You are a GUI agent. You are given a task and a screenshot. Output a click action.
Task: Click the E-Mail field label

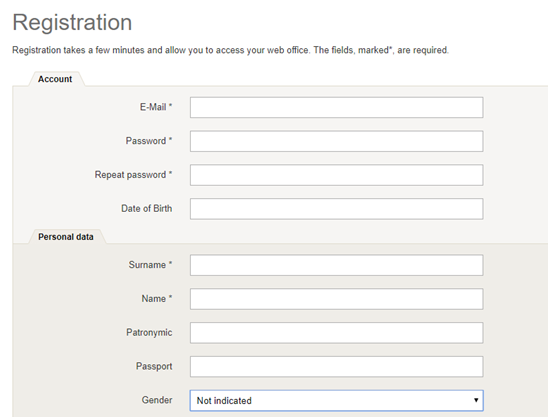156,107
